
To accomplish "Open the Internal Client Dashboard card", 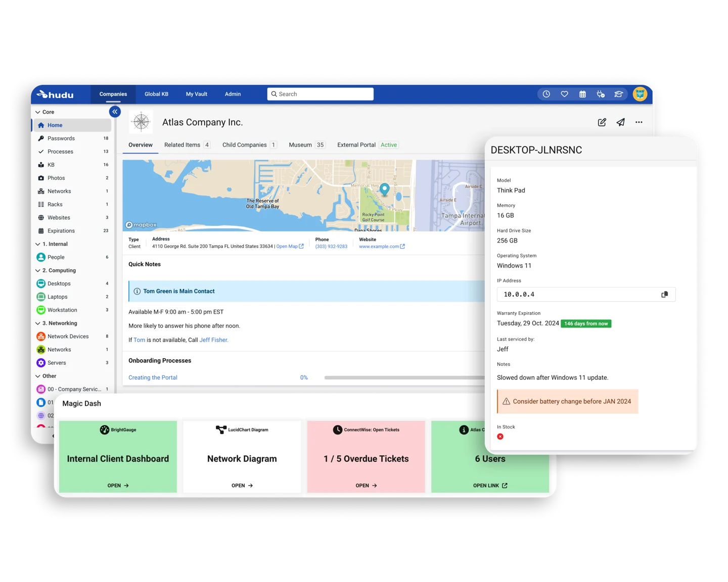I will (118, 457).
